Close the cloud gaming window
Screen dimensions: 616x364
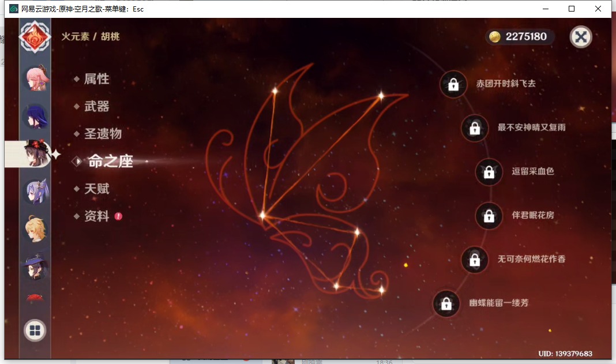pyautogui.click(x=598, y=9)
